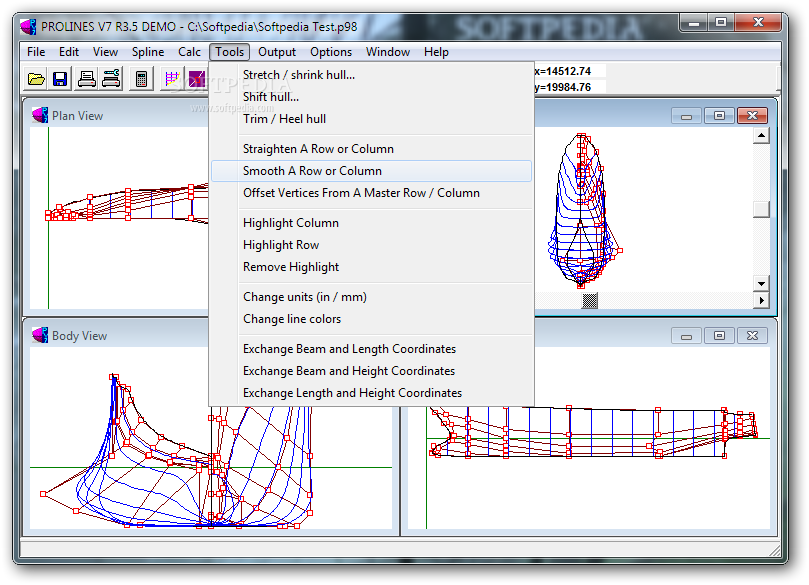The height and width of the screenshot is (585, 809).
Task: Click the Plan View title text
Action: tap(77, 116)
